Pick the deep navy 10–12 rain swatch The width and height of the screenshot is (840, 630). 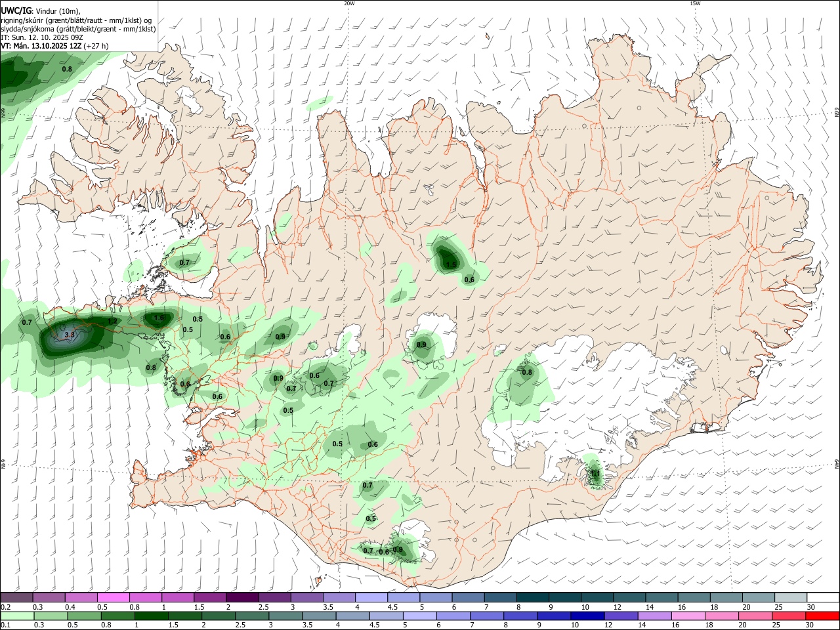(x=586, y=616)
